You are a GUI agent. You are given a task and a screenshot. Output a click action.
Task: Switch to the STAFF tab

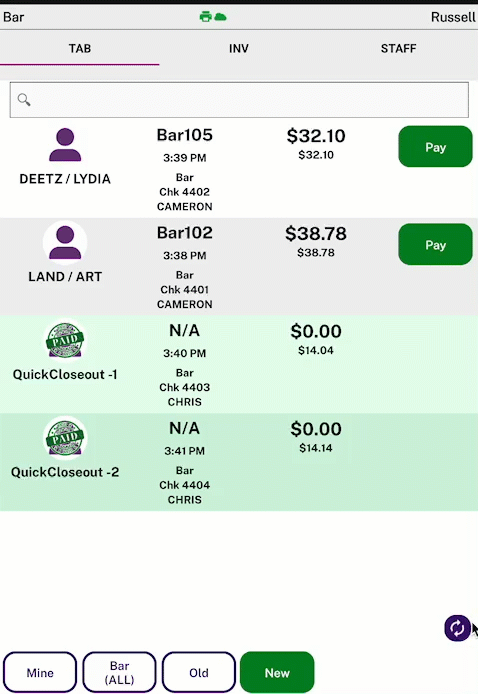[x=398, y=48]
